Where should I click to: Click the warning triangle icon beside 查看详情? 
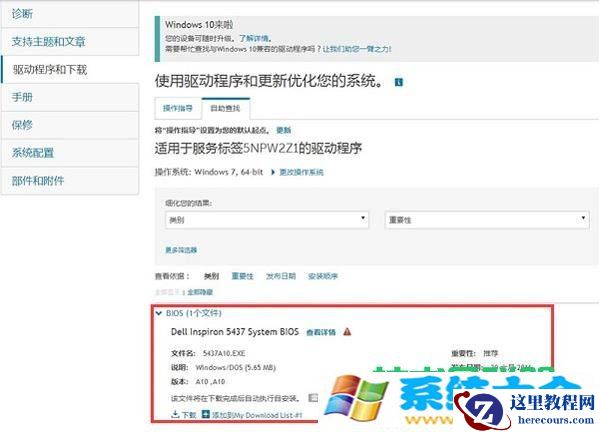click(x=347, y=332)
